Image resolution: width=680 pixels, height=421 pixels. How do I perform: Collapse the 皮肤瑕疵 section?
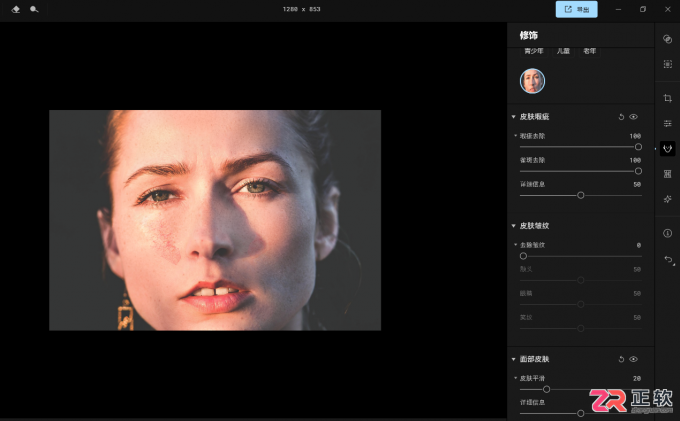[513, 117]
